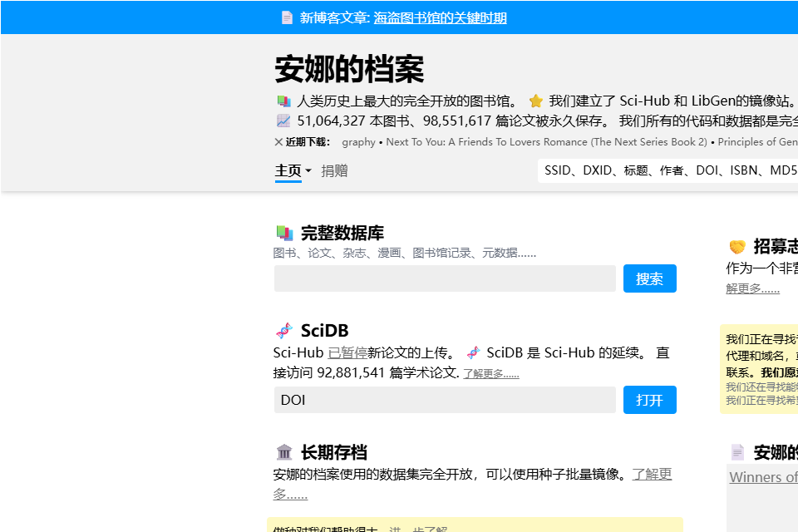
Task: Click the books icon beside 人类历史上最大的
Action: pos(283,101)
